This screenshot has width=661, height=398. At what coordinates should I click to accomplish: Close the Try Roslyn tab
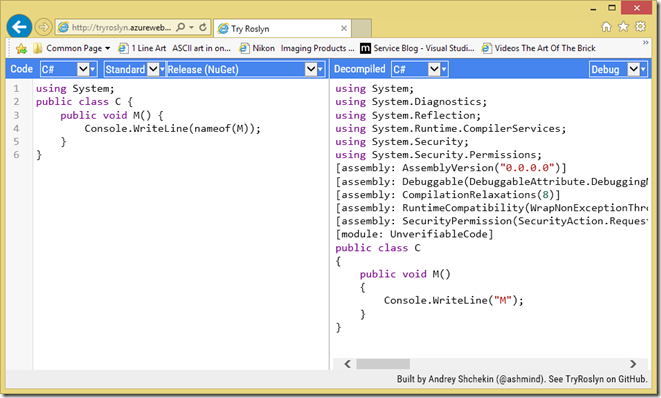click(x=344, y=28)
